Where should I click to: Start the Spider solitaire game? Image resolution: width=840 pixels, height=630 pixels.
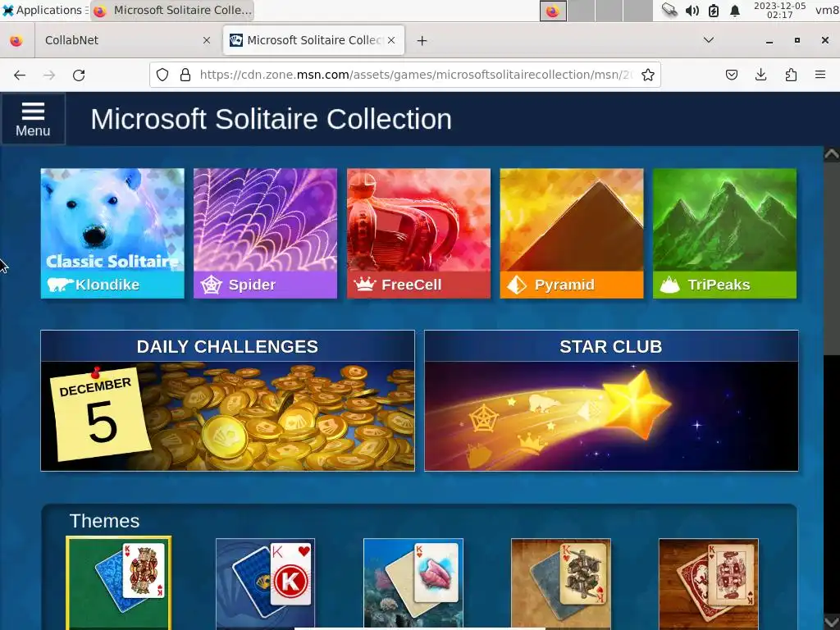pos(265,233)
